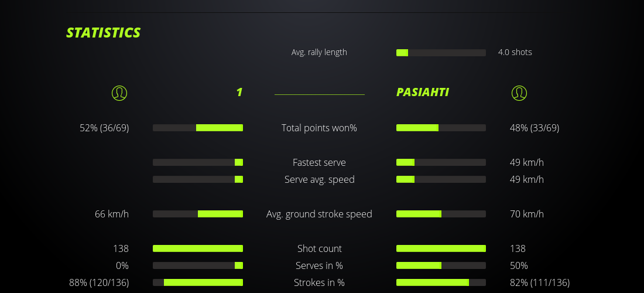
Task: Click PASIAHTI's profile avatar icon
Action: (519, 93)
